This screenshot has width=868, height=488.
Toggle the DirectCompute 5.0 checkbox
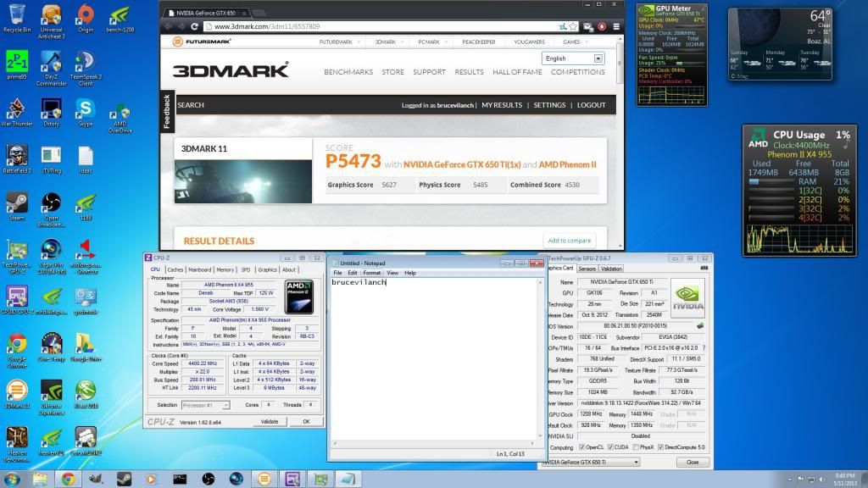pyautogui.click(x=660, y=447)
